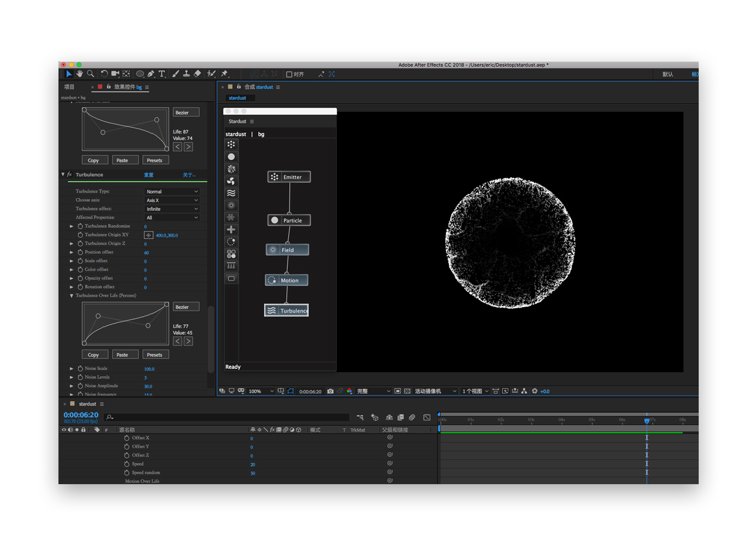The height and width of the screenshot is (545, 756).
Task: Toggle stopwatch for Rotation offset
Action: tap(80, 287)
